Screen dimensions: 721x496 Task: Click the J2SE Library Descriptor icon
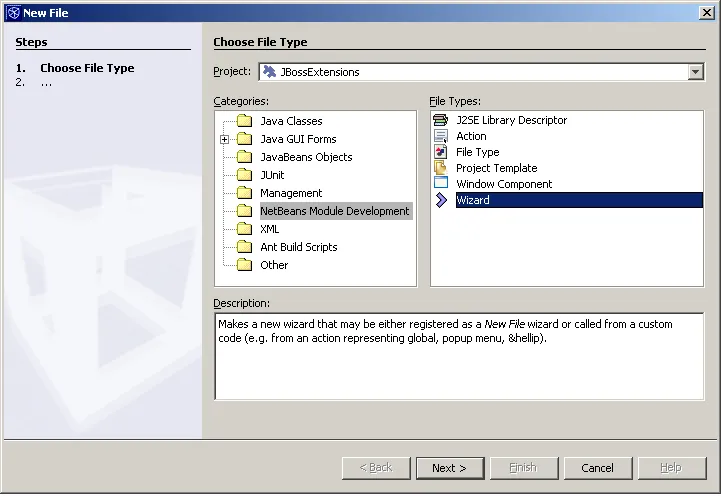pos(441,120)
